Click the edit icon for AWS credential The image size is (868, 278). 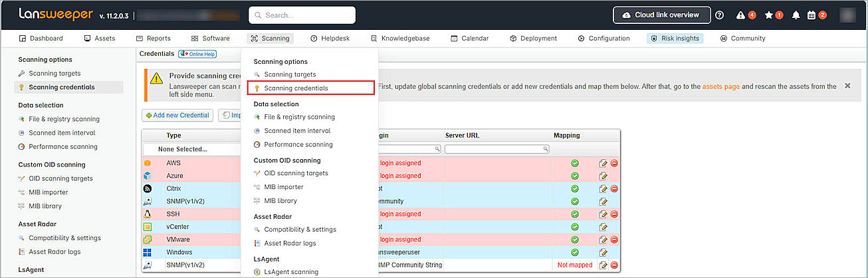[603, 163]
